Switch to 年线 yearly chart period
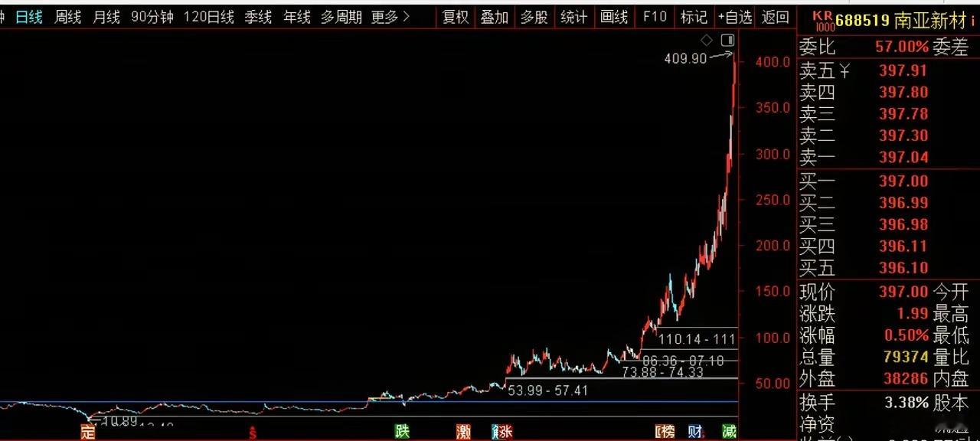Image resolution: width=980 pixels, height=441 pixels. click(x=296, y=17)
